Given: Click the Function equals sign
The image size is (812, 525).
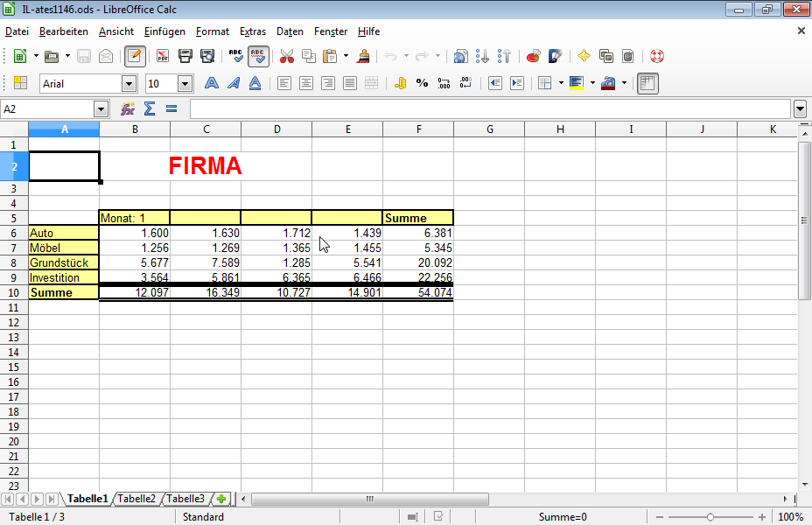Looking at the screenshot, I should pos(171,108).
